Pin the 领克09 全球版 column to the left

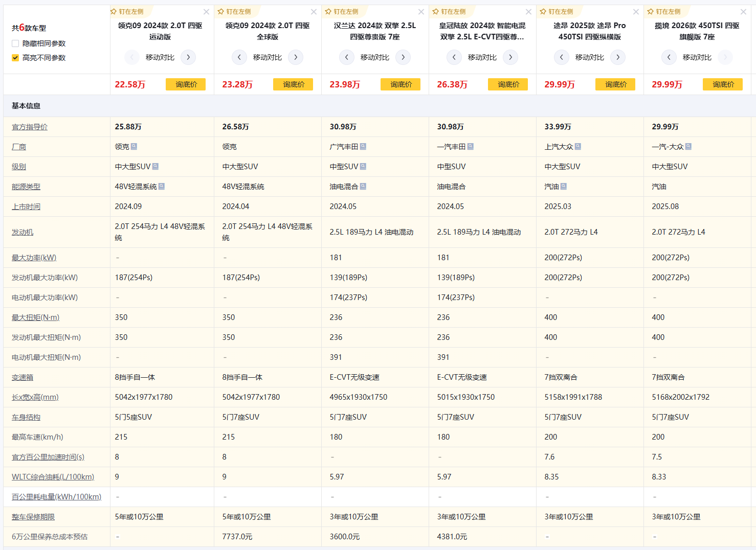235,11
